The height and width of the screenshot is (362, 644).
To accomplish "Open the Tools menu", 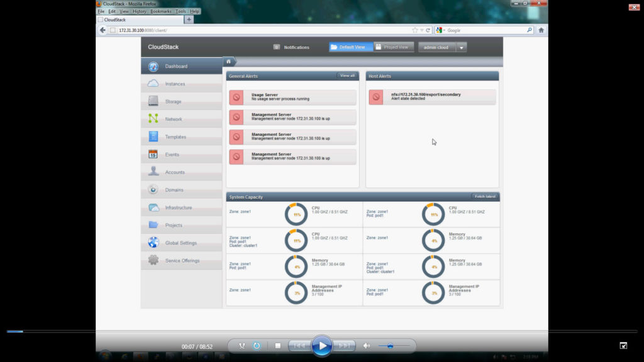I will coord(180,11).
